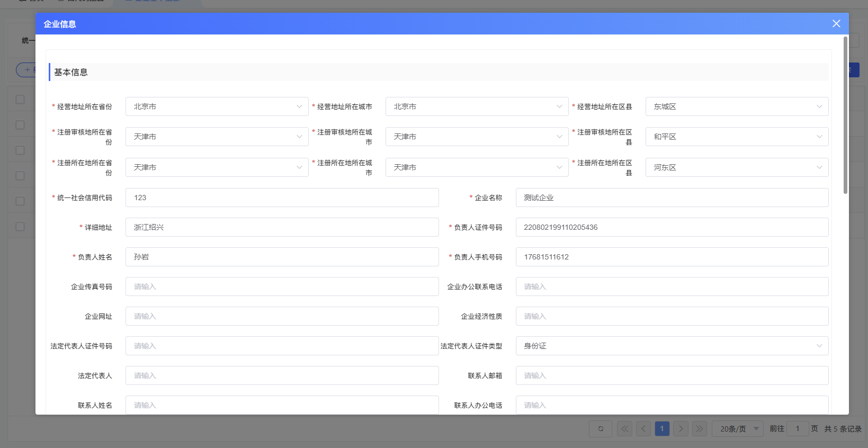868x448 pixels.
Task: Jump to the first page with the double-left arrow
Action: (x=625, y=429)
